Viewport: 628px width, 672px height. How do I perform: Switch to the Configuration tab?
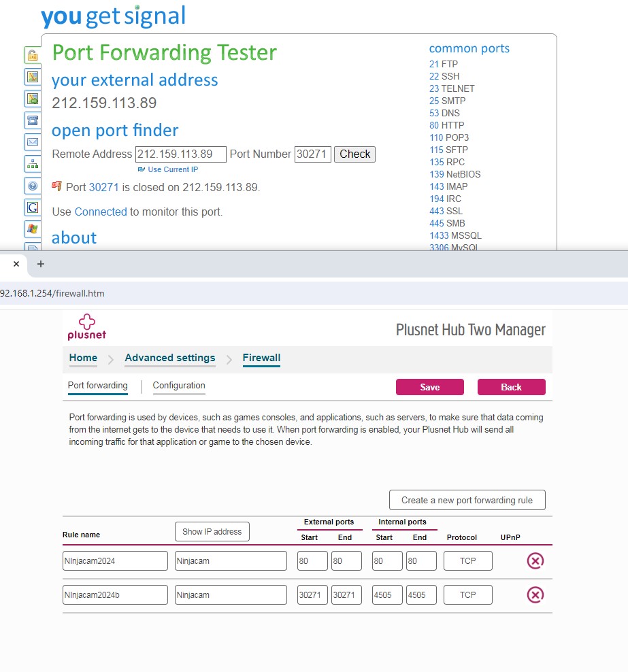[178, 386]
